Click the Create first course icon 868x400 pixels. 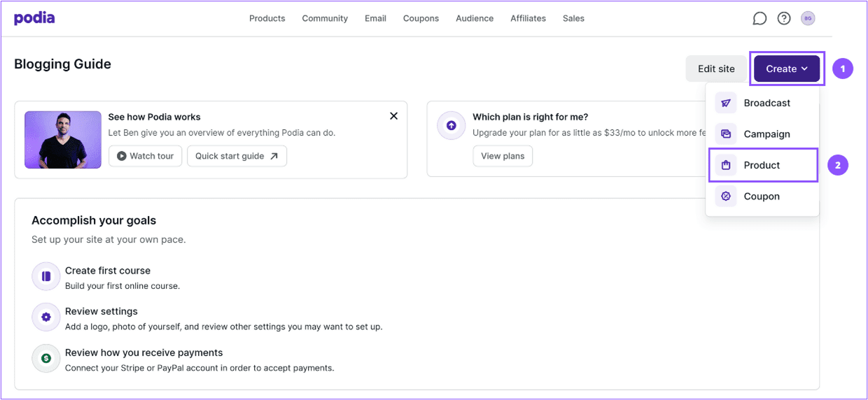coord(46,276)
